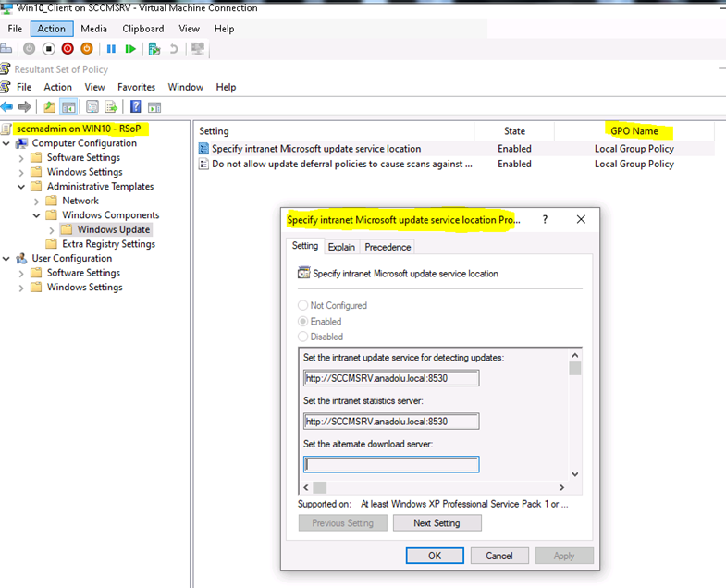The image size is (726, 588).
Task: Click the Next Setting button
Action: click(x=437, y=522)
